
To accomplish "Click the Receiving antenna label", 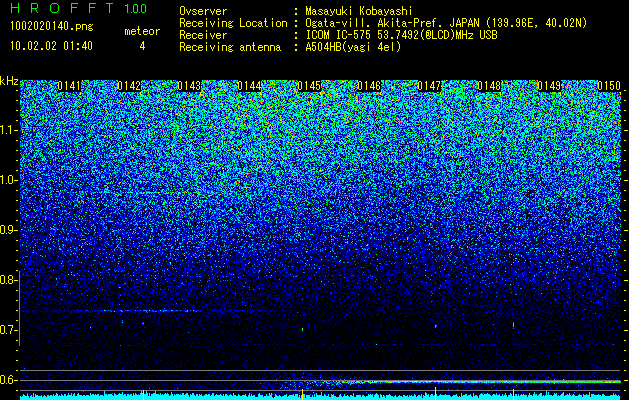I will pyautogui.click(x=230, y=47).
